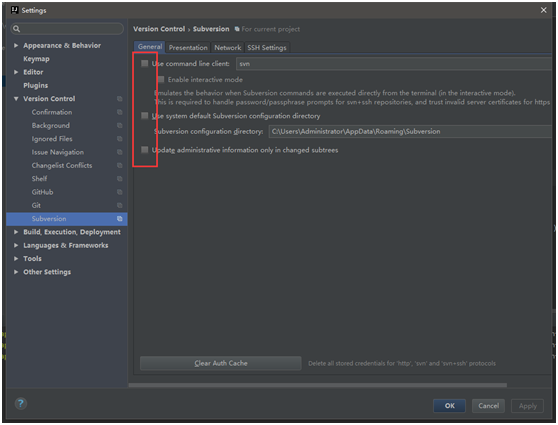558x425 pixels.
Task: Close the Settings dialog
Action: pyautogui.click(x=543, y=10)
